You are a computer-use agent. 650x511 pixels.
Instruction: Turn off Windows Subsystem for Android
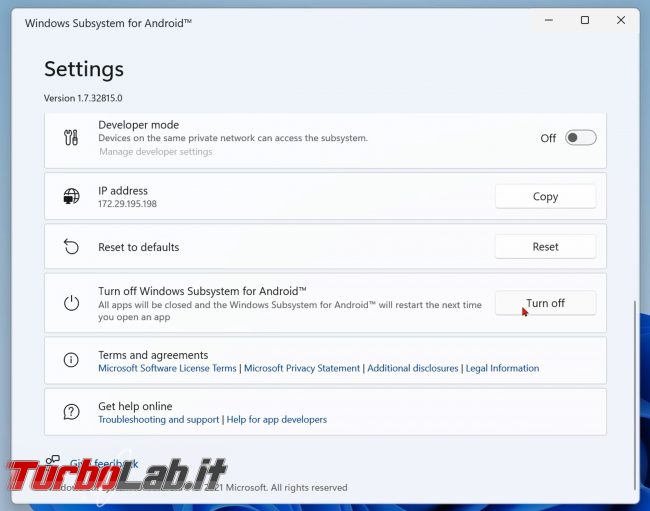point(546,303)
